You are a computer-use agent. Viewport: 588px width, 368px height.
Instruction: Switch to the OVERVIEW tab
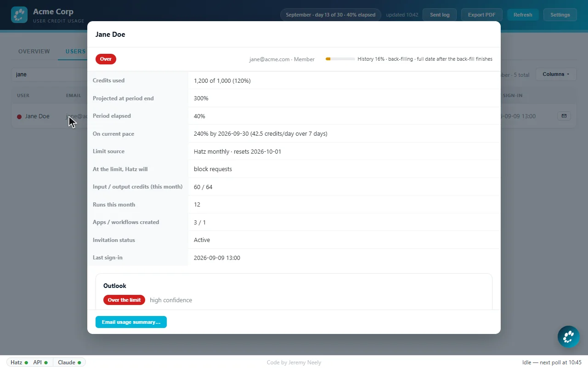coord(34,51)
